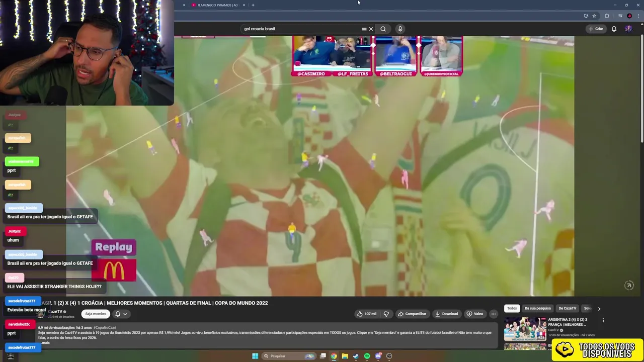Open options menu of Argentina x França video
This screenshot has width=644, height=362.
point(603,320)
